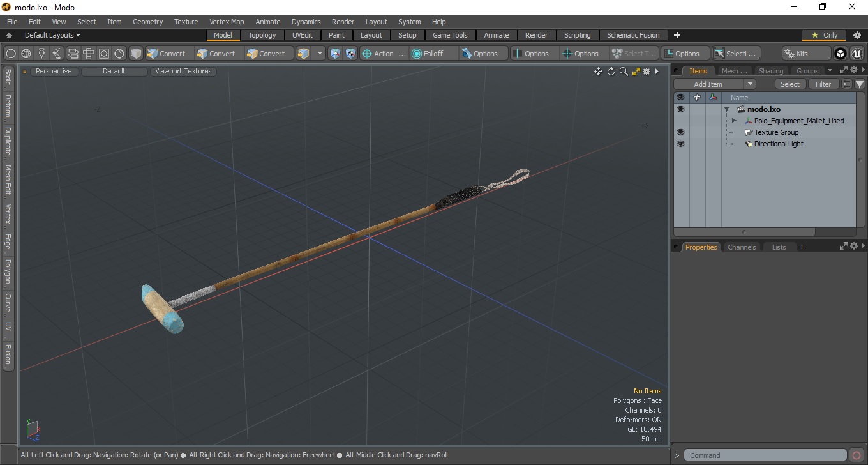Open the Default shading style dropdown

[x=114, y=72]
